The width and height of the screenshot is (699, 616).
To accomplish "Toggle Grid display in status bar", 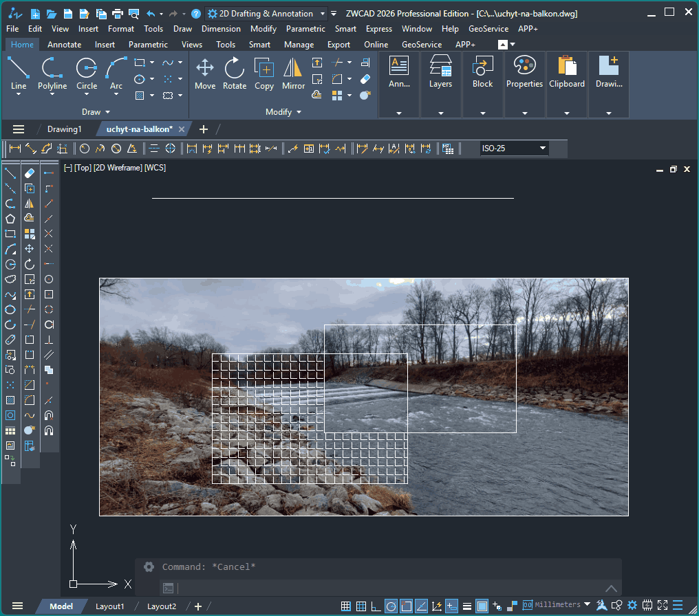I will [361, 606].
